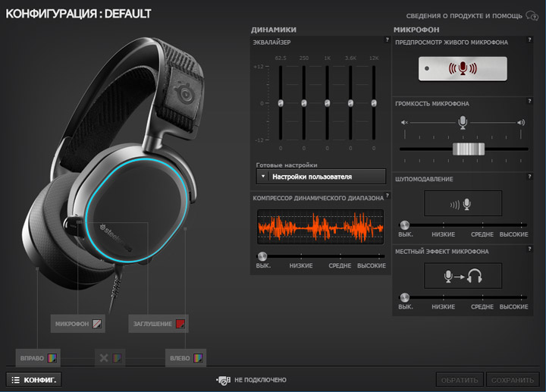Screen dimensions: 546x392
Task: Click the microphone icon above the volume slider
Action: (x=463, y=123)
